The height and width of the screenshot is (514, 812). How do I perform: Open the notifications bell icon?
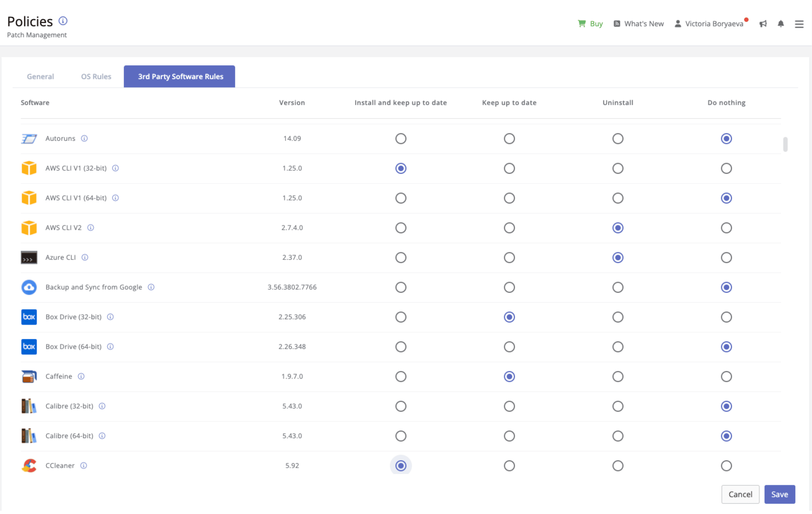[781, 24]
